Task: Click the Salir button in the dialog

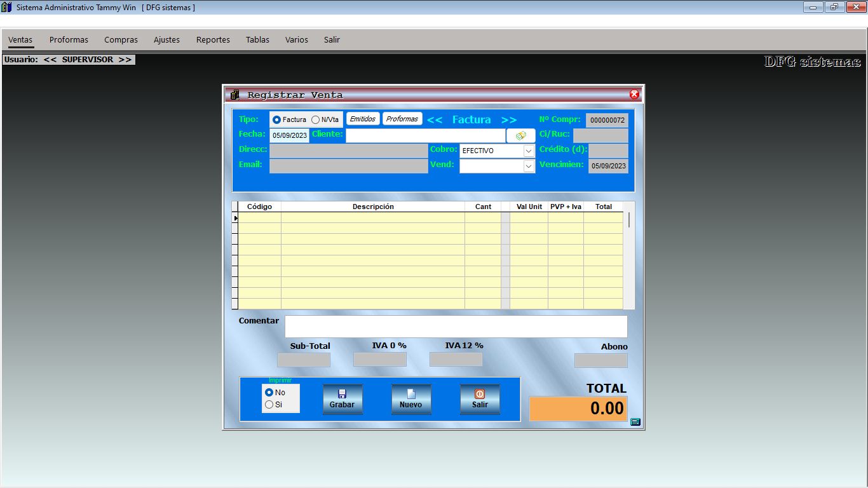Action: 480,399
